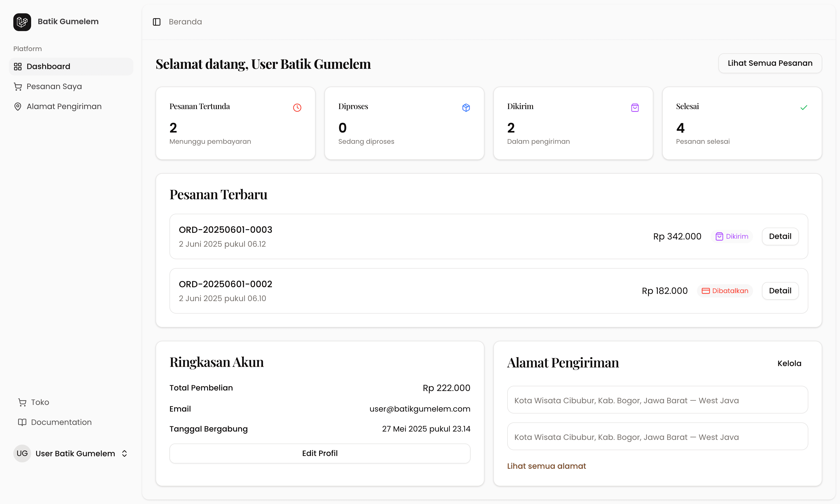Image resolution: width=840 pixels, height=504 pixels.
Task: Click Kelola in Alamat Pengiriman card
Action: click(789, 363)
